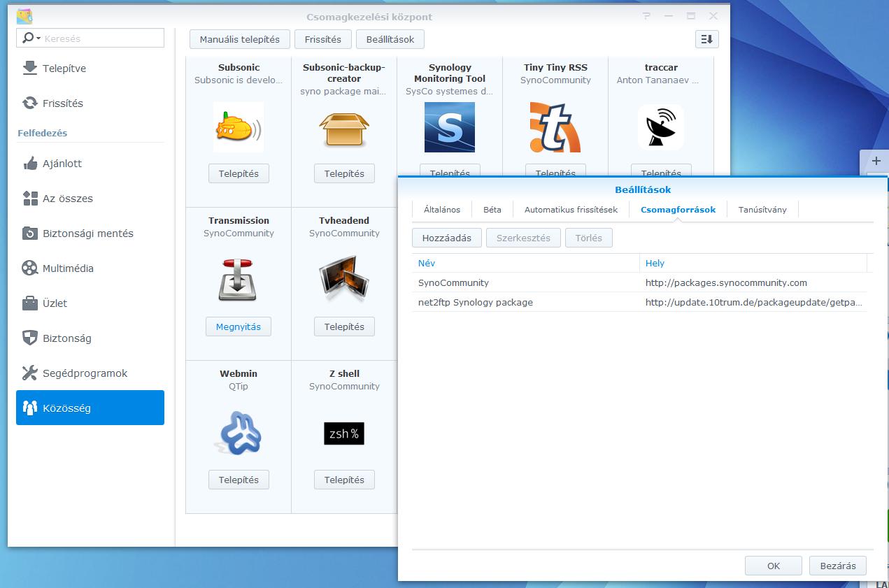889x588 pixels.
Task: Install Webmin with Telepítés button
Action: coord(239,480)
